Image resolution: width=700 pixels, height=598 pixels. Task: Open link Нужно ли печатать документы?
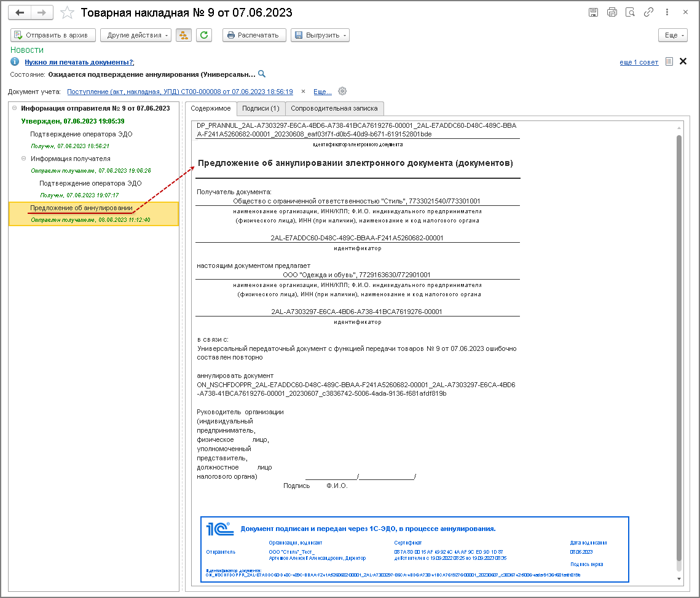pos(79,62)
